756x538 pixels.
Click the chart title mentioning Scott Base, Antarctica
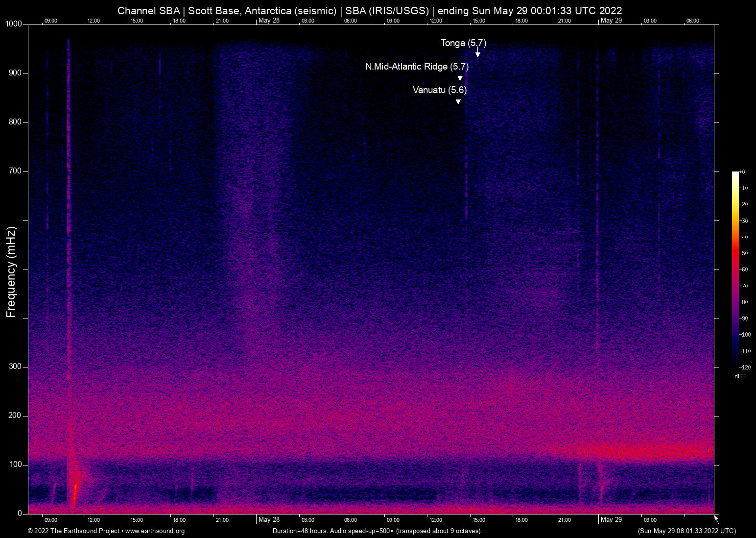tap(370, 10)
